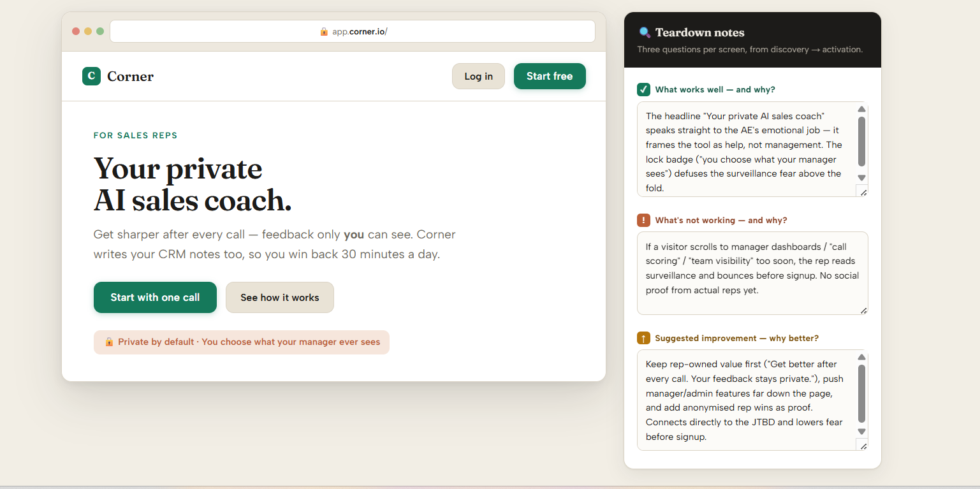980x489 pixels.
Task: Click the Start free button
Action: [550, 77]
